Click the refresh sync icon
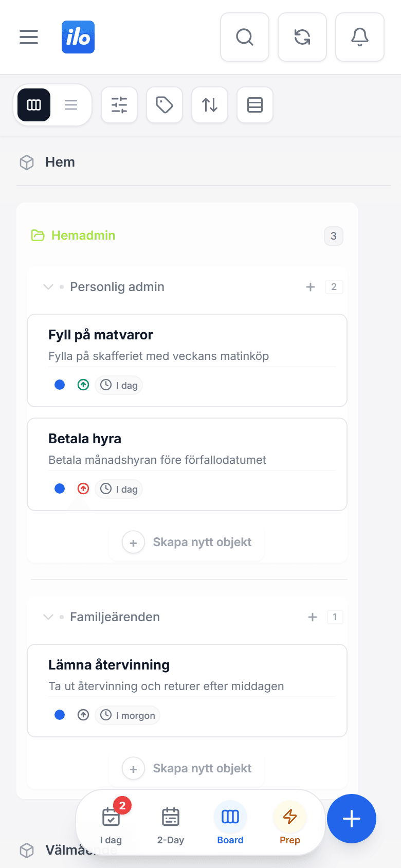Screen dimensions: 401x868 click(302, 37)
